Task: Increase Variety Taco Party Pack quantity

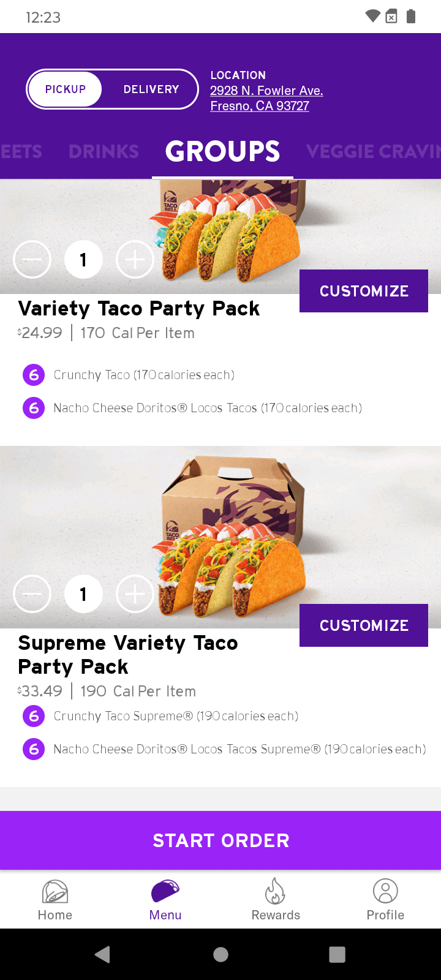Action: [135, 260]
